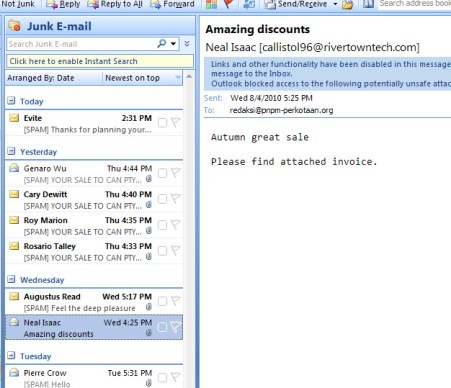Select the Cary Dewitt message

pyautogui.click(x=94, y=200)
